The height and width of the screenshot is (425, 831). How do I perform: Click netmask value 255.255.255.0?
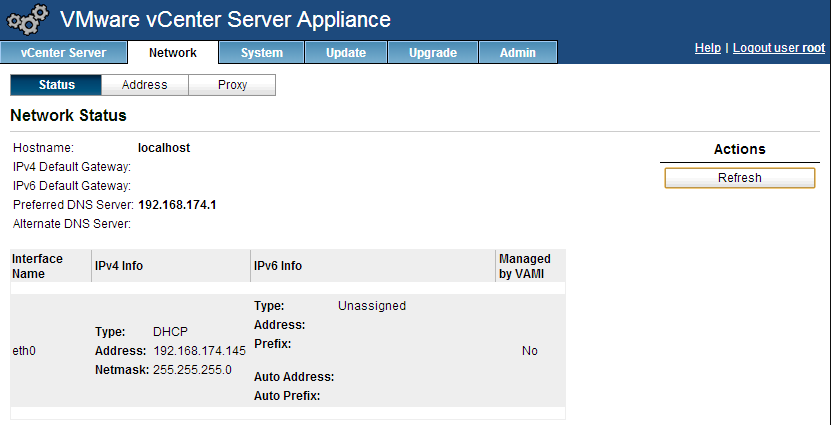click(x=192, y=370)
